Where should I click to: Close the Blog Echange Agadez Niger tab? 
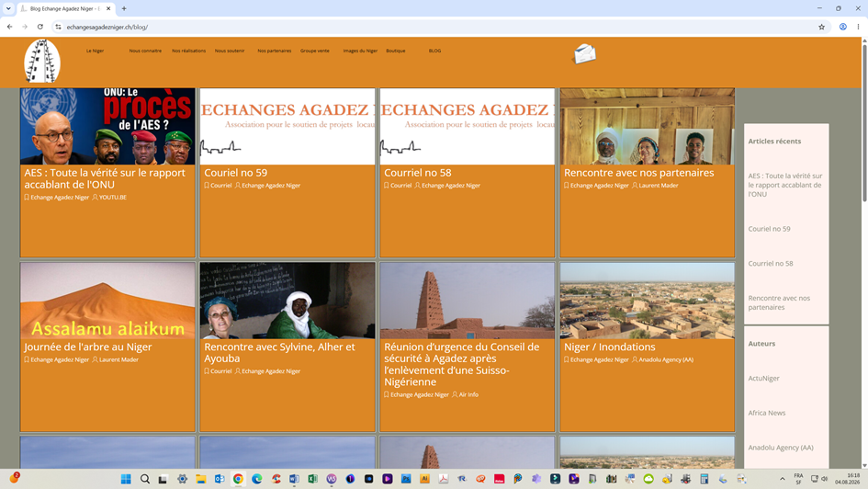click(108, 8)
